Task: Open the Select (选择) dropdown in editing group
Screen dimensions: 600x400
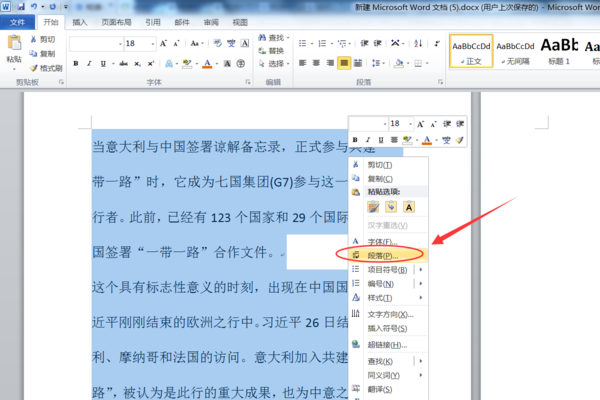Action: [x=274, y=64]
